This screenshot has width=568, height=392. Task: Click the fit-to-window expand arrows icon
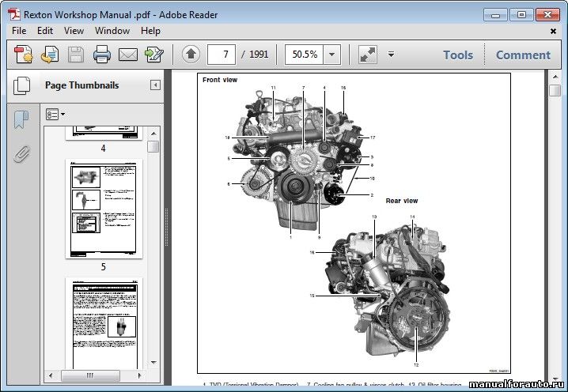[368, 55]
